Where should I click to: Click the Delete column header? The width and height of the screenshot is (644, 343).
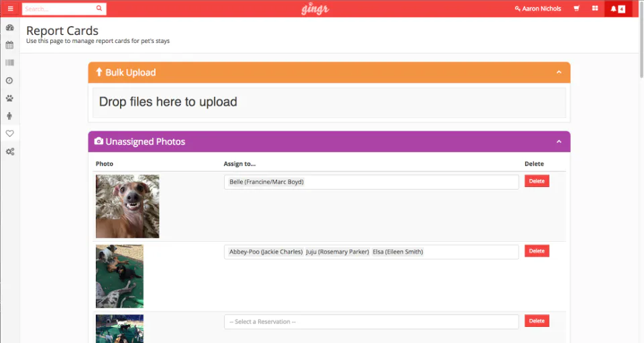[534, 163]
